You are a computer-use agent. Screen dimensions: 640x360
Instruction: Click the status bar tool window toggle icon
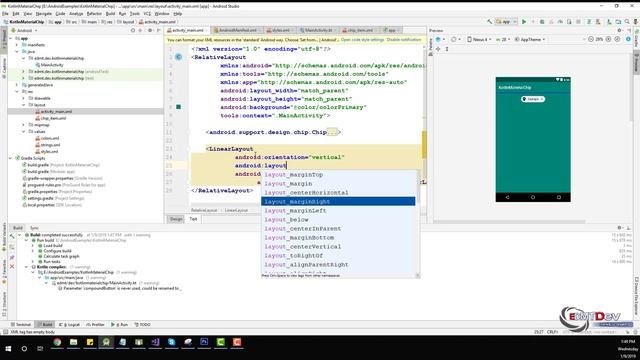5,332
